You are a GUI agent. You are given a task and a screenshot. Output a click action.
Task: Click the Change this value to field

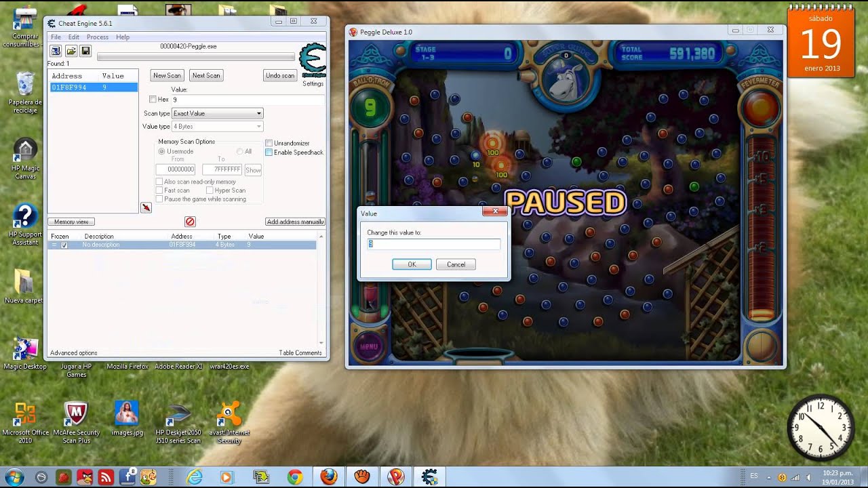pyautogui.click(x=434, y=244)
